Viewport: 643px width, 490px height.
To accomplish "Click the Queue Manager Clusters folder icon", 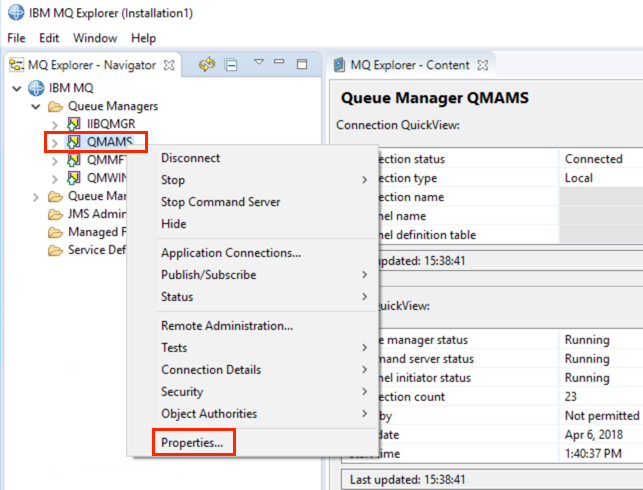I will 55,196.
